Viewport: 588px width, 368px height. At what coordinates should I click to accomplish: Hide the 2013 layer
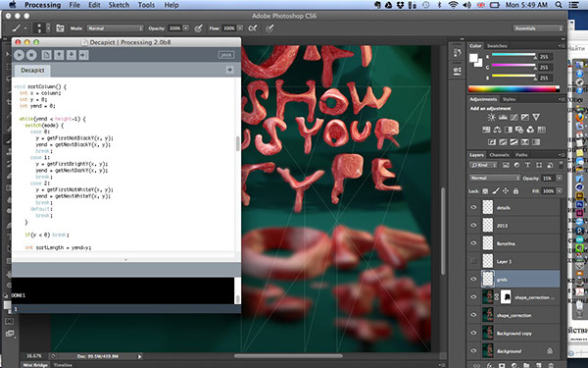[473, 226]
